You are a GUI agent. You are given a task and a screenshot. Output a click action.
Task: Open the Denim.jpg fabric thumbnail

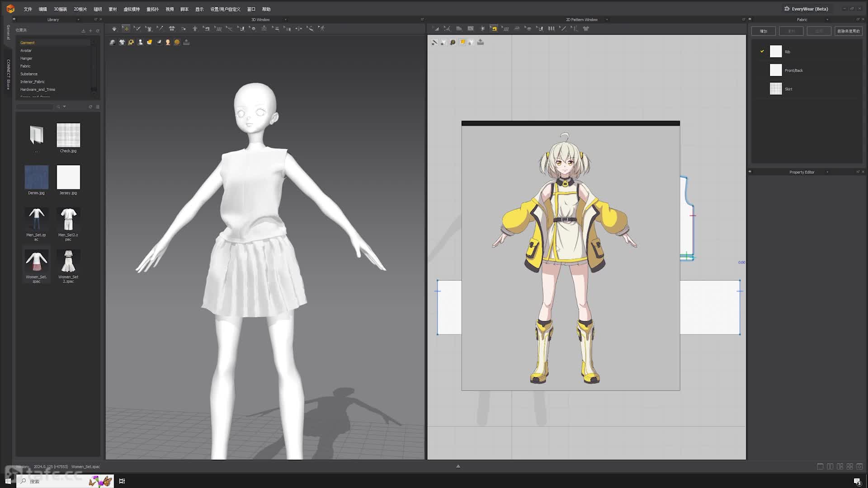36,177
